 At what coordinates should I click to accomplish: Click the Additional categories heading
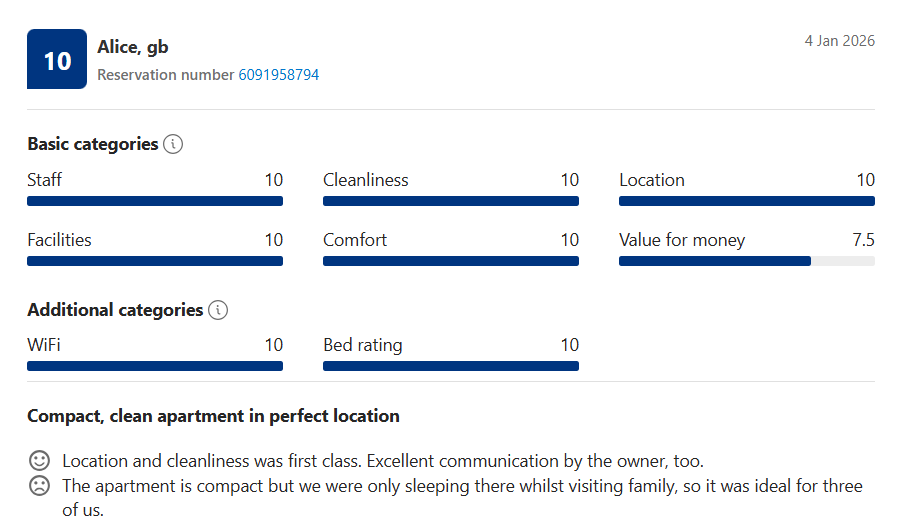coord(115,310)
